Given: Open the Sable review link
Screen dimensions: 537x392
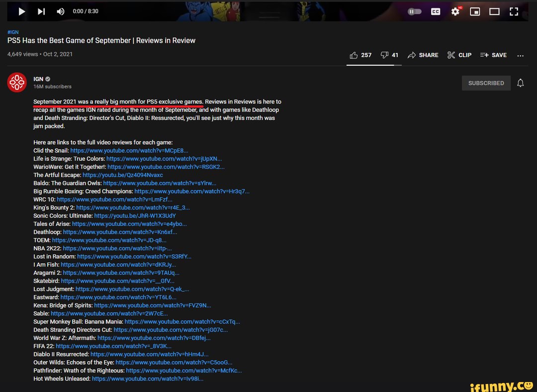Looking at the screenshot, I should coord(109,313).
